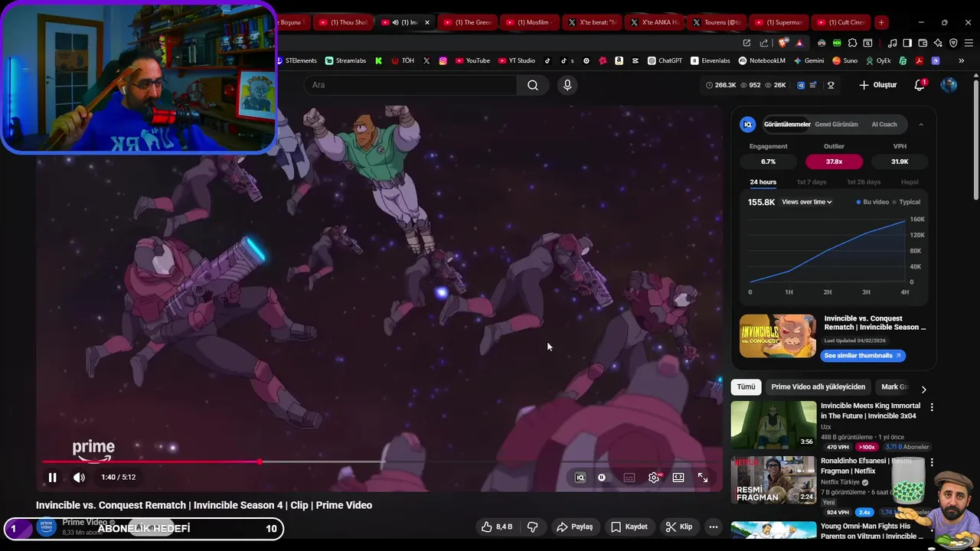
Task: Enter fullscreen with the player's expand icon
Action: point(703,478)
